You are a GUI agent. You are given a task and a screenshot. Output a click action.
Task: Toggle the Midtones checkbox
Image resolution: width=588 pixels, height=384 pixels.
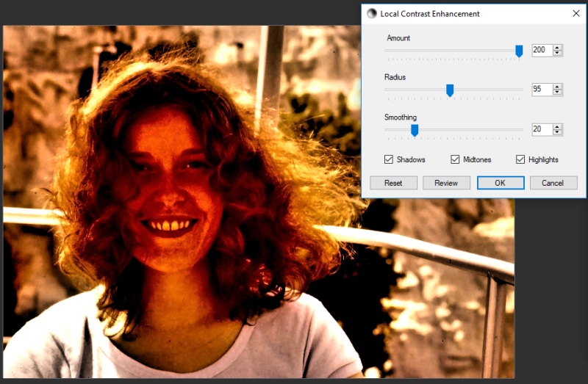coord(455,159)
